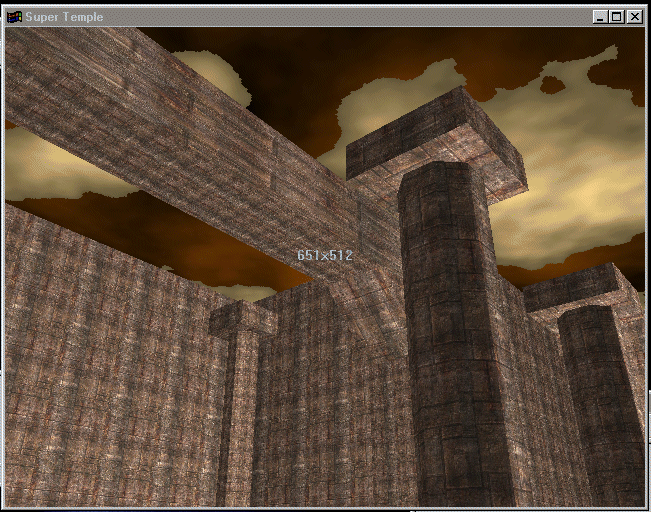Click the capital block of the small left pillar
The height and width of the screenshot is (512, 651).
(x=242, y=318)
